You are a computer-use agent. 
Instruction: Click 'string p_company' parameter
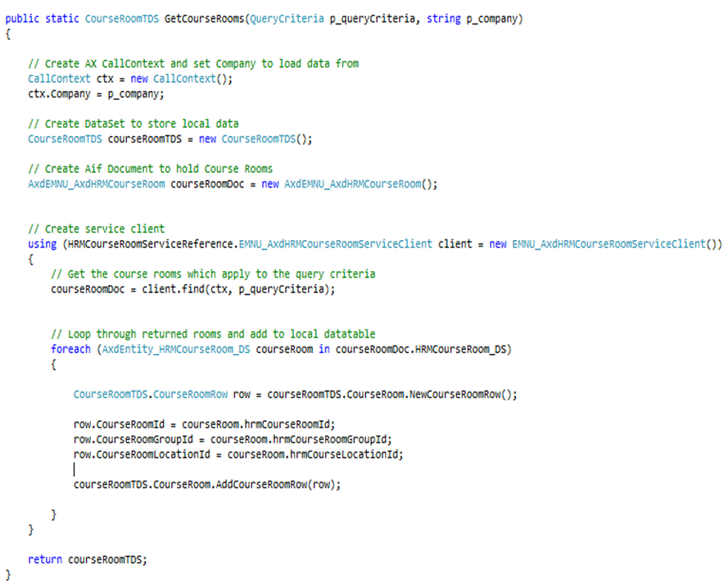point(473,19)
